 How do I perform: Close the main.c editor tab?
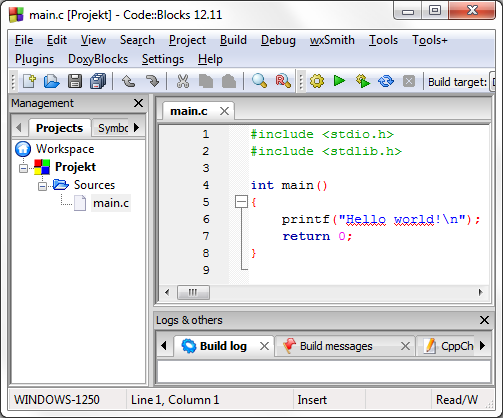point(224,111)
